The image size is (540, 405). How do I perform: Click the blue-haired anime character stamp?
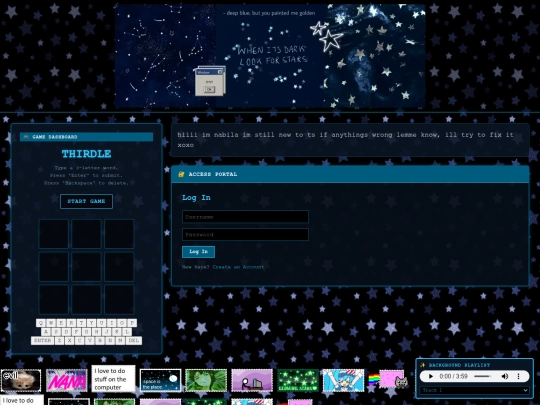[x=343, y=381]
